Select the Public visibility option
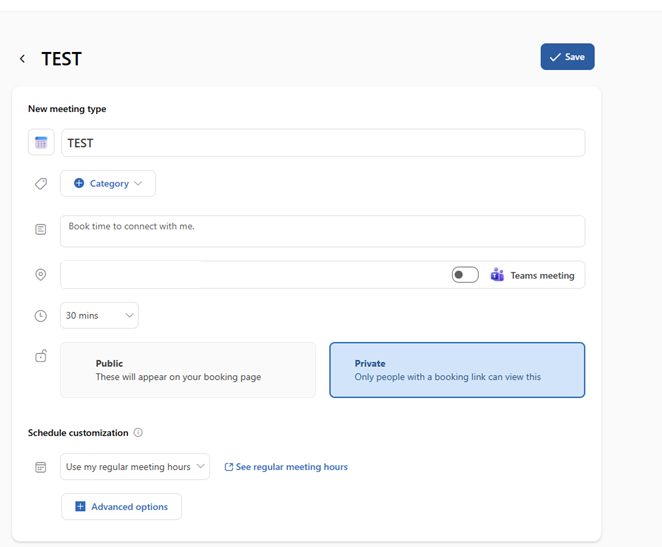 pyautogui.click(x=188, y=370)
